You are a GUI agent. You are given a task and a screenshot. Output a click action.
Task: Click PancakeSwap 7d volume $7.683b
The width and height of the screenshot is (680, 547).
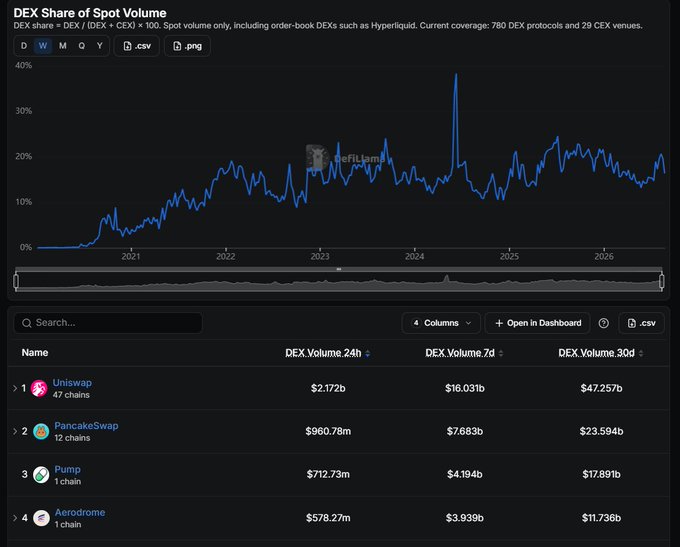click(464, 431)
